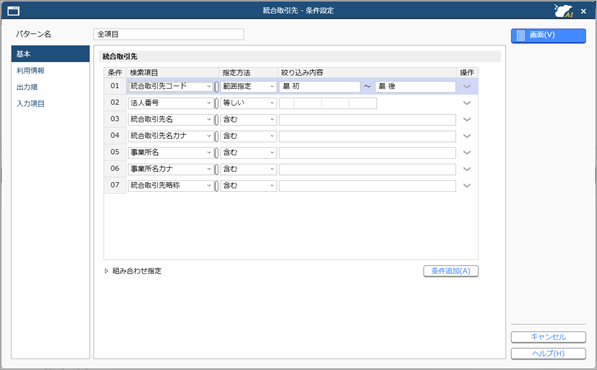Click the bracket icon in row 02

pyautogui.click(x=216, y=103)
